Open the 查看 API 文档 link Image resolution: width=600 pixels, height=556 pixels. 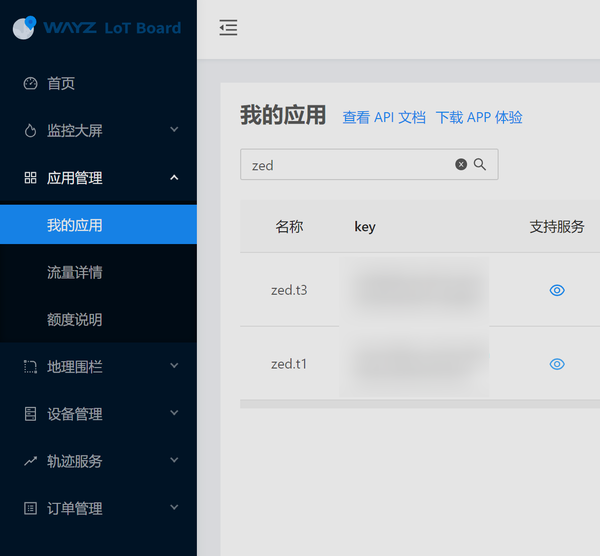click(x=384, y=117)
